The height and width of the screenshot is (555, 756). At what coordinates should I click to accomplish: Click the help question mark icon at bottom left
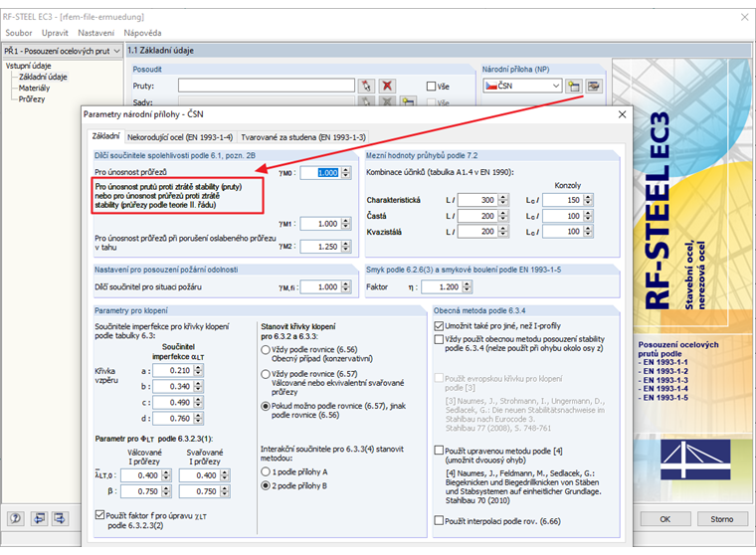point(16,518)
